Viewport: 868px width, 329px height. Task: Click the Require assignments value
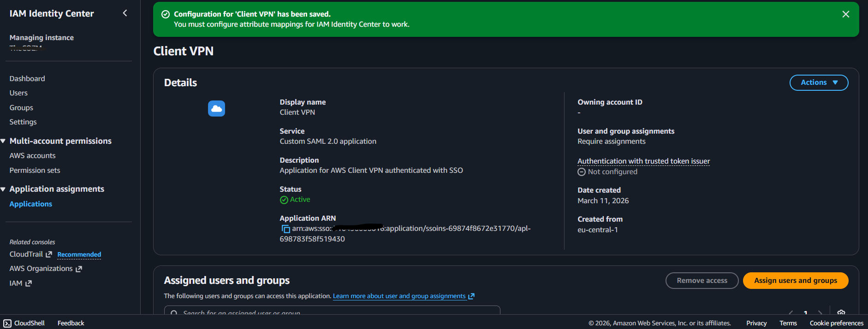612,141
